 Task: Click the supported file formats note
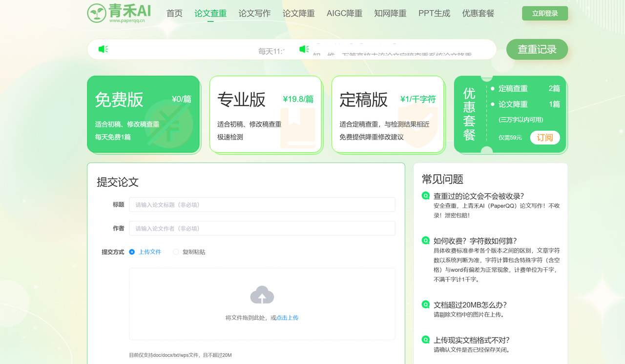(x=180, y=355)
